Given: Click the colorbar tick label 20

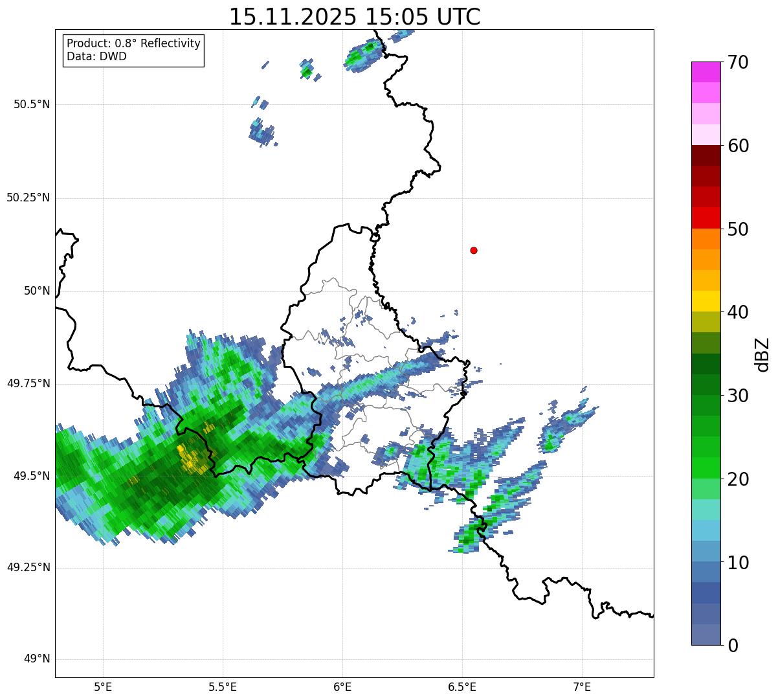Looking at the screenshot, I should (739, 479).
